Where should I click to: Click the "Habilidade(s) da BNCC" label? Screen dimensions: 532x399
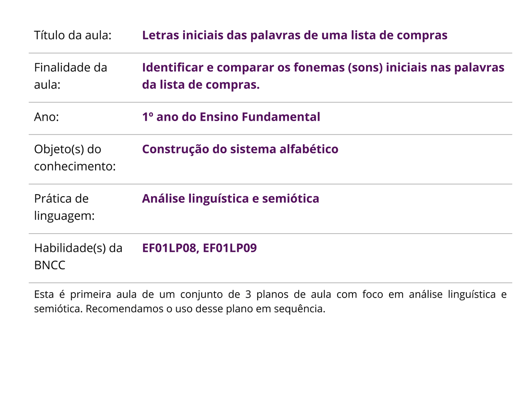point(78,256)
